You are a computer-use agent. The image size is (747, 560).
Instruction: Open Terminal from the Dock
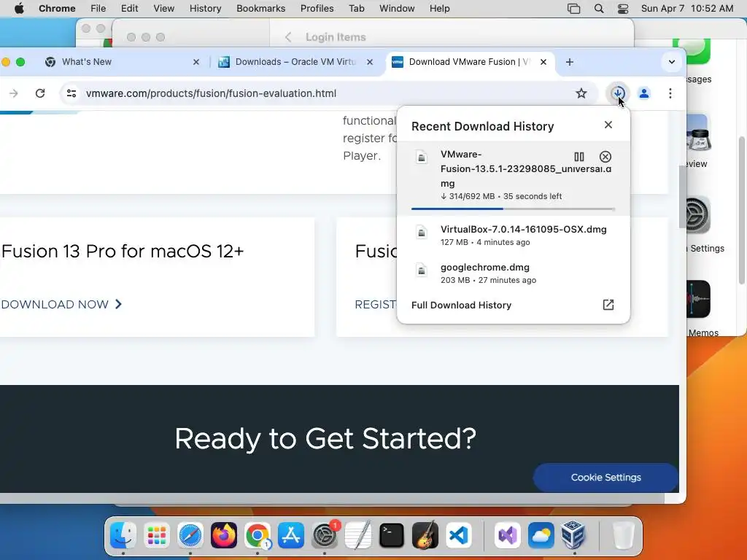point(392,535)
